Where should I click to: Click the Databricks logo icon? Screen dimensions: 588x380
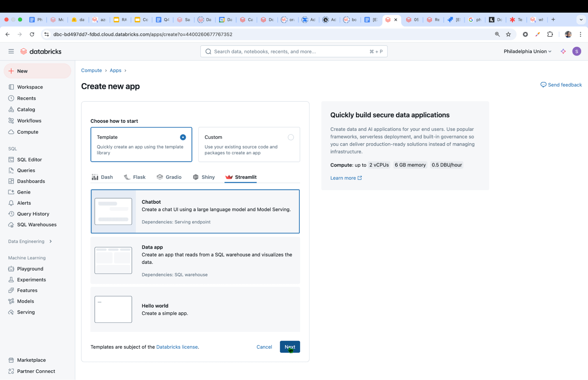(24, 51)
